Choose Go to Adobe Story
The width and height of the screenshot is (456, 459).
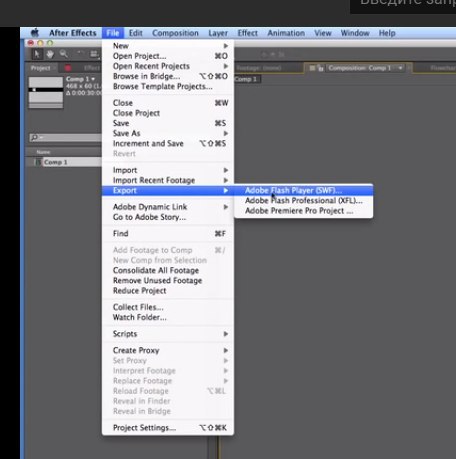[168, 217]
